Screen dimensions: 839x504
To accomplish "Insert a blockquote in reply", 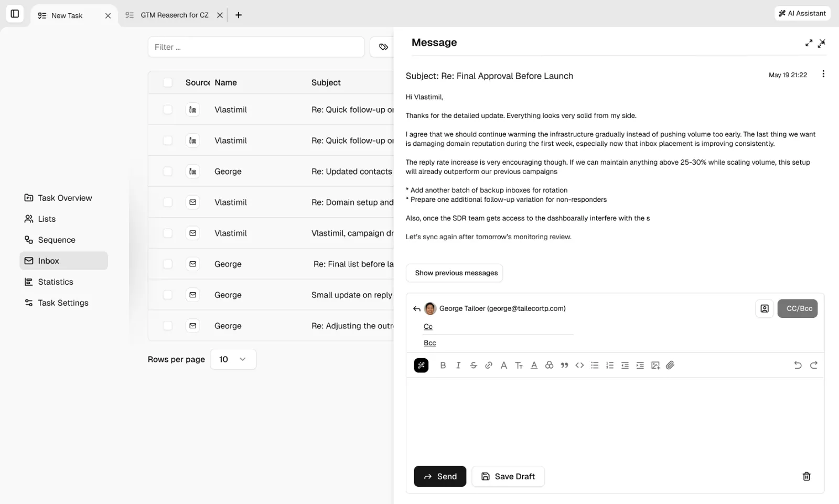I will pyautogui.click(x=564, y=366).
